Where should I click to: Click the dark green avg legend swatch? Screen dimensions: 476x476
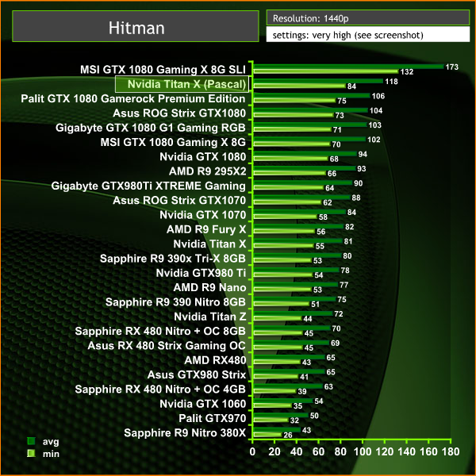tap(31, 441)
